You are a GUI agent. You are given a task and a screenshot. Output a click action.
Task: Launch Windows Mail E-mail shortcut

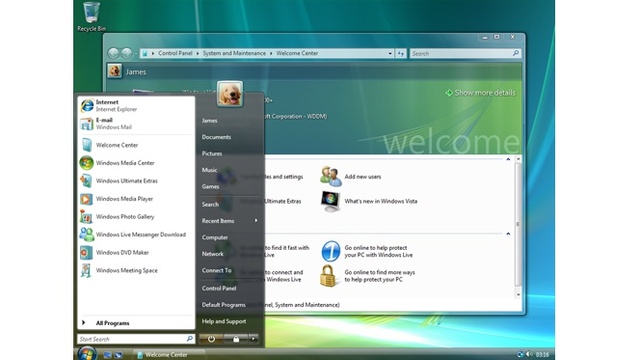(x=136, y=123)
